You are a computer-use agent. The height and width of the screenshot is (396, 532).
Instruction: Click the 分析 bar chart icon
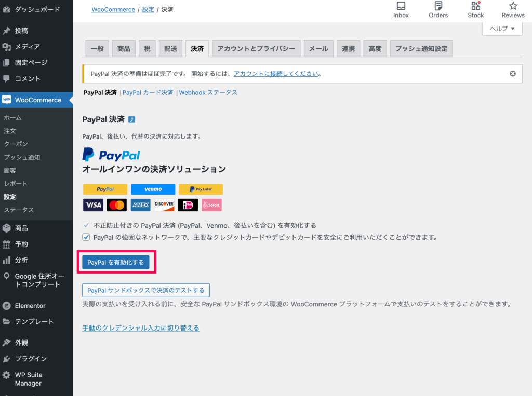point(6,260)
